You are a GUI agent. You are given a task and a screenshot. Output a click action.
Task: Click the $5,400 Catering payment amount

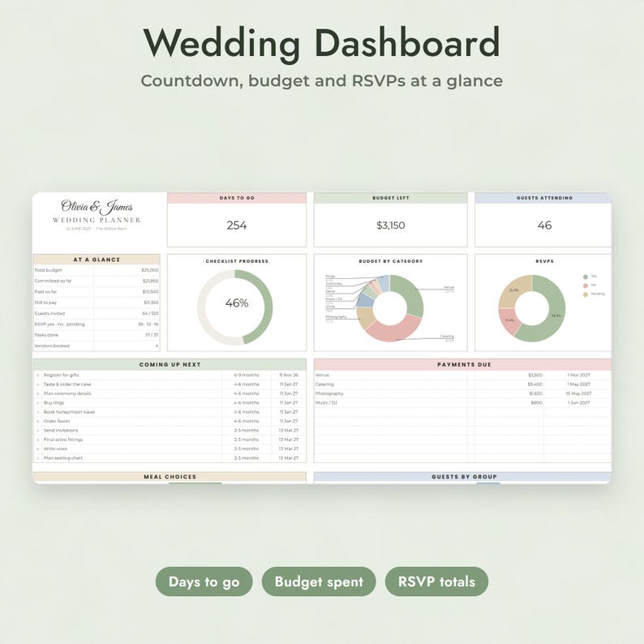click(535, 384)
